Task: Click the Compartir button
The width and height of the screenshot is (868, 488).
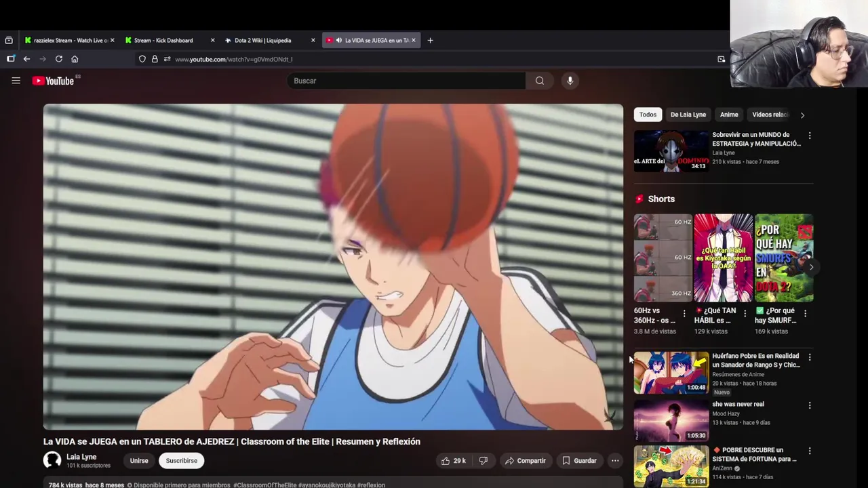Action: (x=525, y=461)
